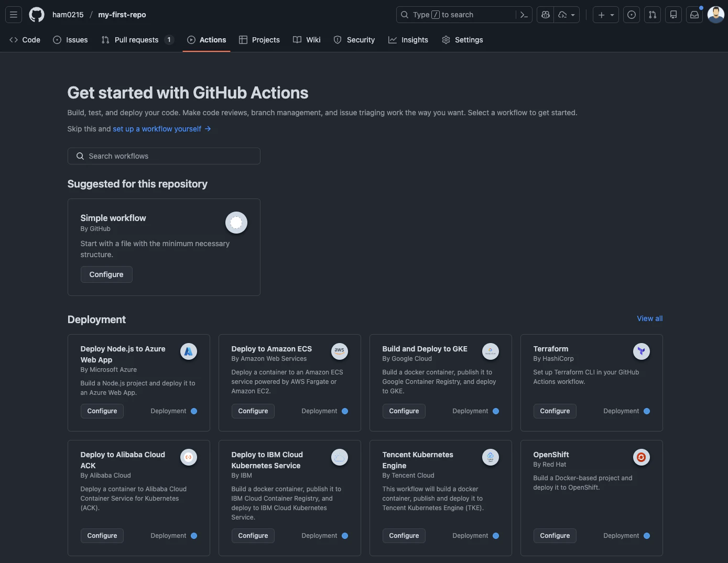
Task: Click the Deployment label on Amazon ECS card
Action: click(x=319, y=411)
